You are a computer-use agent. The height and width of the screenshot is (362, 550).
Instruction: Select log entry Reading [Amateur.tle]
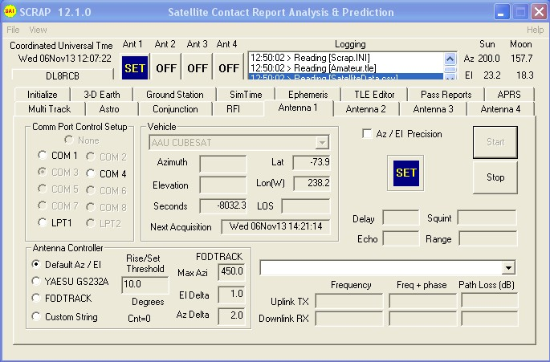346,68
